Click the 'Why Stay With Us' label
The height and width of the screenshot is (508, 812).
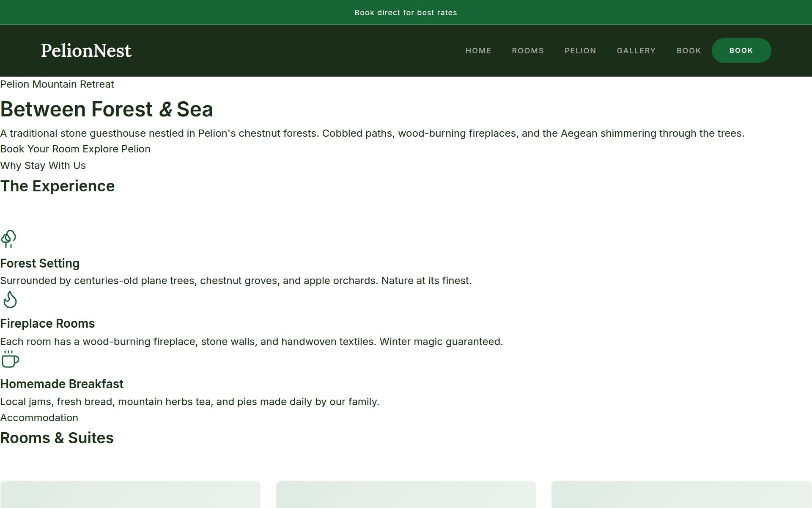coord(43,166)
